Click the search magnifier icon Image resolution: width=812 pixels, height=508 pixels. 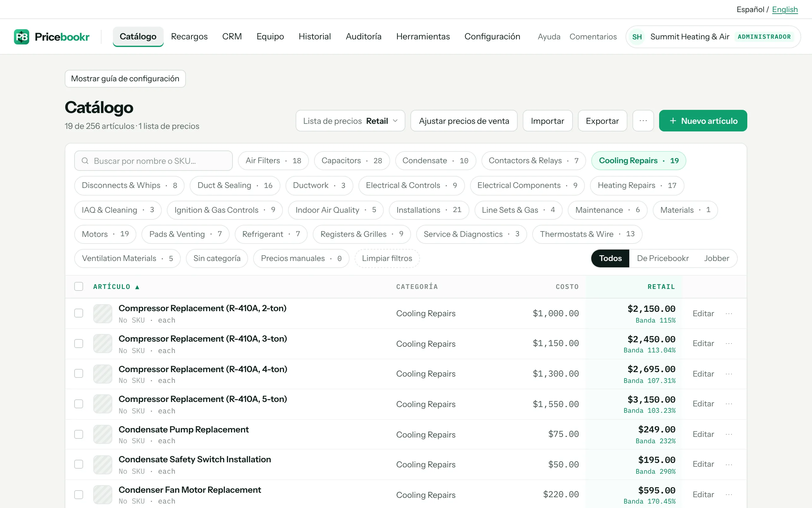(x=85, y=161)
